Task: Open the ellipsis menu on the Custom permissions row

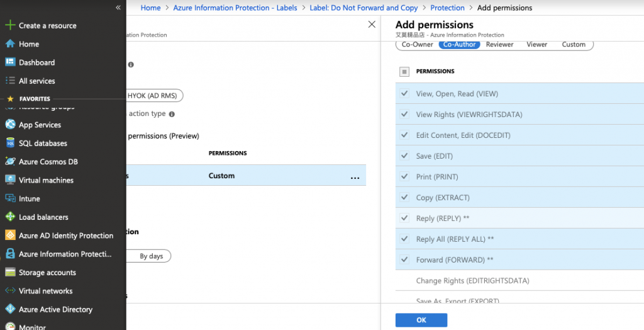Action: [355, 177]
